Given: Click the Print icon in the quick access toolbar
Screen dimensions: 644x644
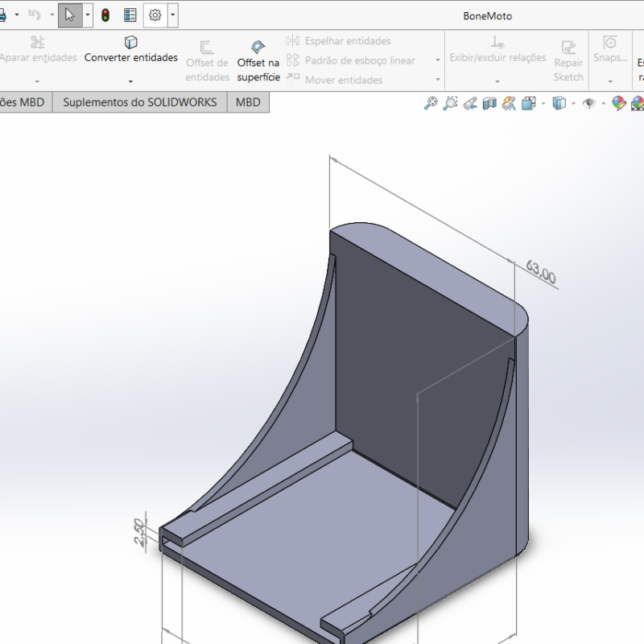Looking at the screenshot, I should (2, 15).
